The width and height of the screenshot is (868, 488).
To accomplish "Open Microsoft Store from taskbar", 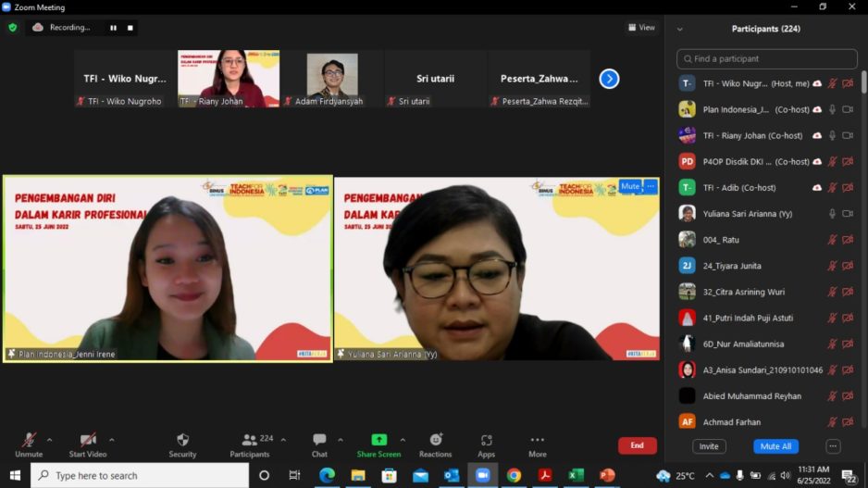I will [x=390, y=475].
